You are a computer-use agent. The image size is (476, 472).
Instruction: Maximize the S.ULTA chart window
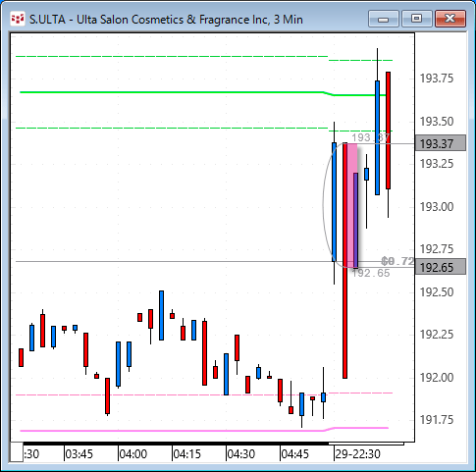(x=416, y=19)
